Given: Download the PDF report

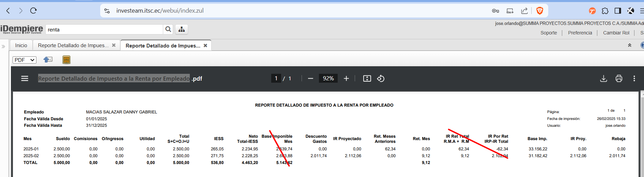Looking at the screenshot, I should click(x=603, y=79).
